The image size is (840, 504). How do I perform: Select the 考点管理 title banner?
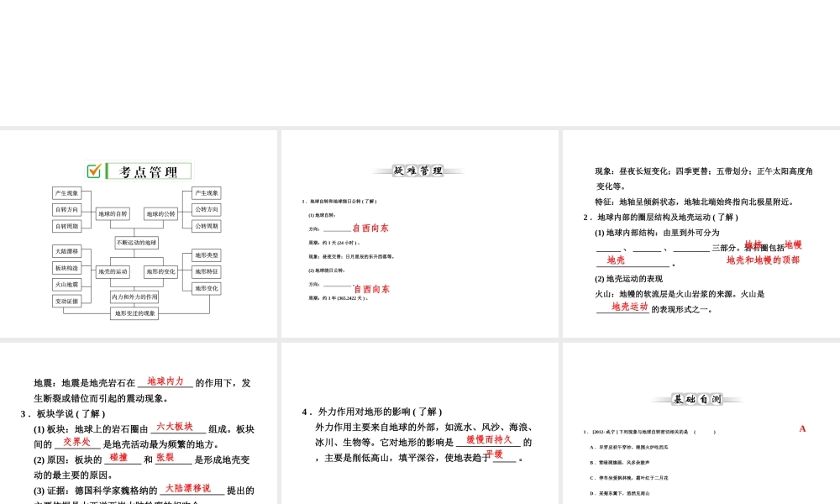139,171
